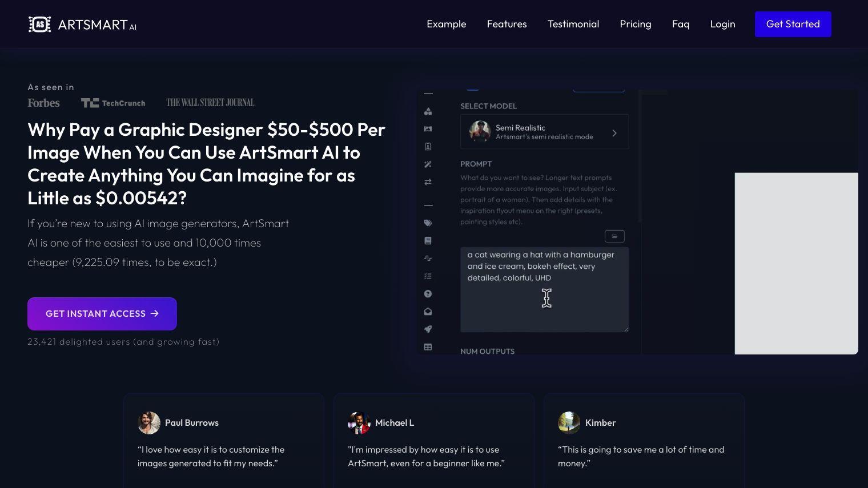The height and width of the screenshot is (488, 868).
Task: Click the "9,225.09 times, to be exact" text
Action: (144, 263)
